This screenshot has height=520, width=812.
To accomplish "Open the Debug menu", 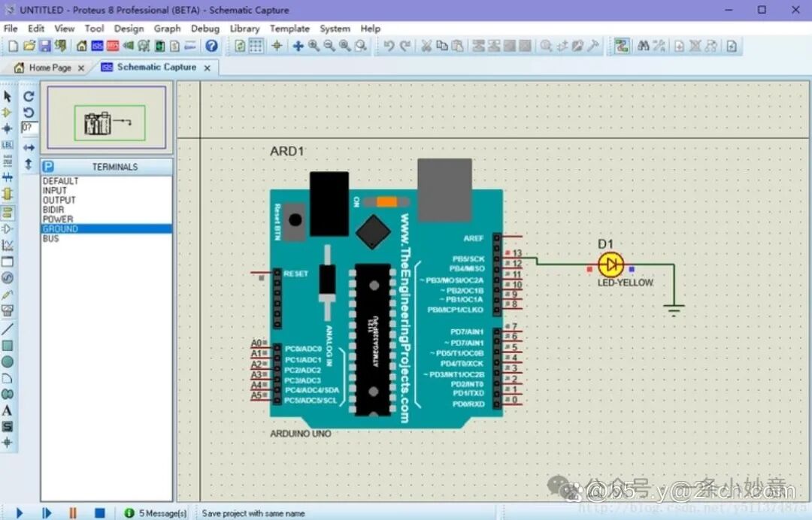I will [x=205, y=29].
